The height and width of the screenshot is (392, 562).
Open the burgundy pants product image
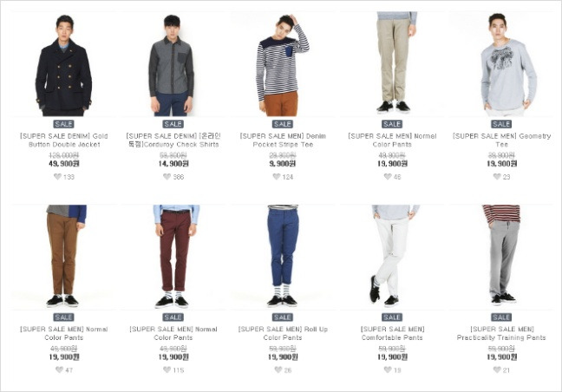(x=173, y=257)
